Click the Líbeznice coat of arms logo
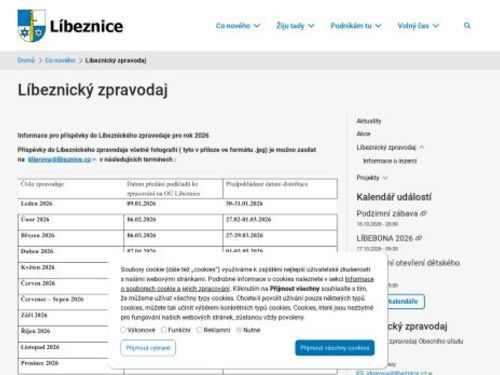Screen dimensions: 500x375 pyautogui.click(x=32, y=26)
